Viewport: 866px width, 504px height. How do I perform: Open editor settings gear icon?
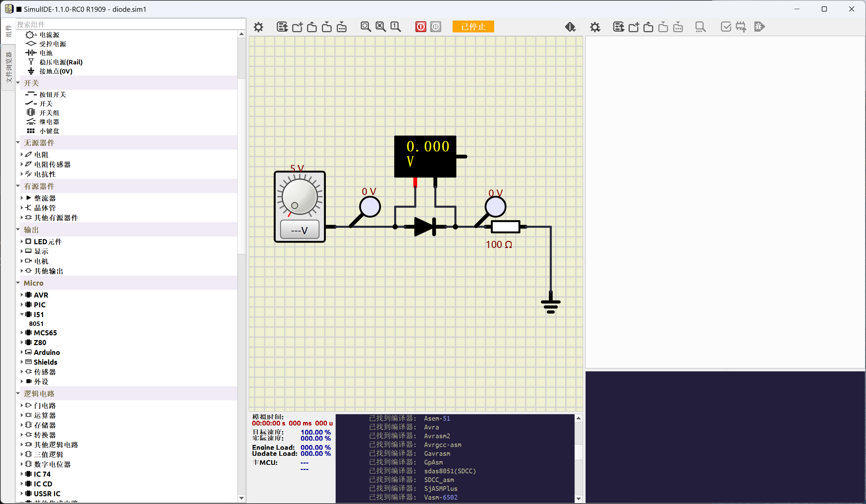(x=595, y=27)
